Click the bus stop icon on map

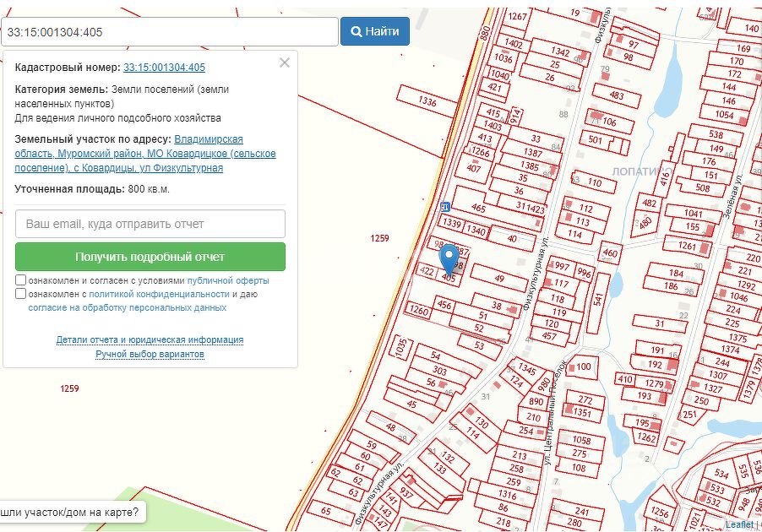click(x=444, y=206)
